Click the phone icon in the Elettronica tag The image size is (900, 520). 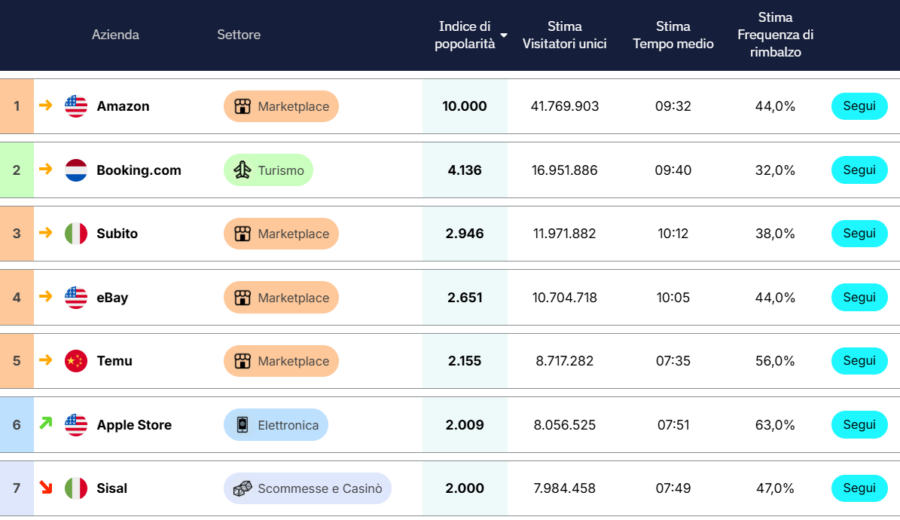coord(242,425)
